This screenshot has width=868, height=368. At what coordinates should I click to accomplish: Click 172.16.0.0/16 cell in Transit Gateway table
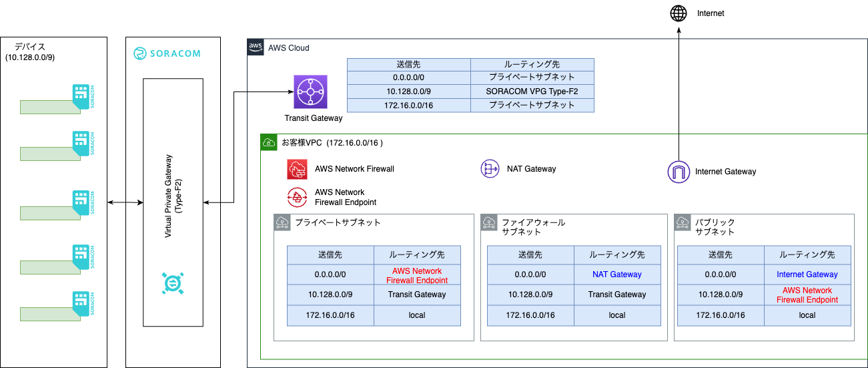click(x=409, y=106)
